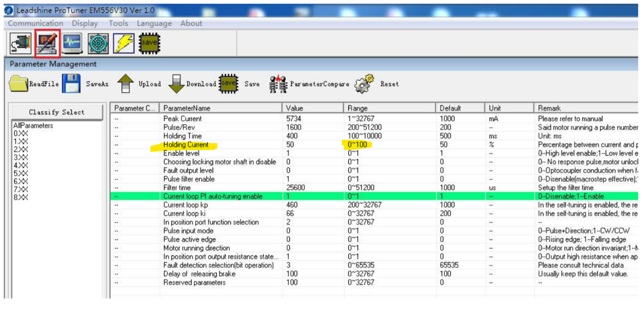Click the Leadshine ProTuner title bar icon

9,10
